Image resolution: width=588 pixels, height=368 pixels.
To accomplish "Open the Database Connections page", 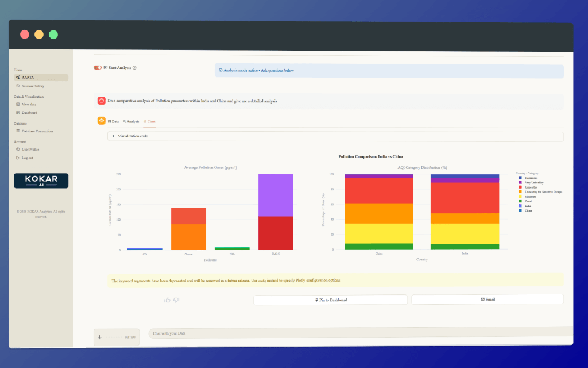I will [37, 131].
